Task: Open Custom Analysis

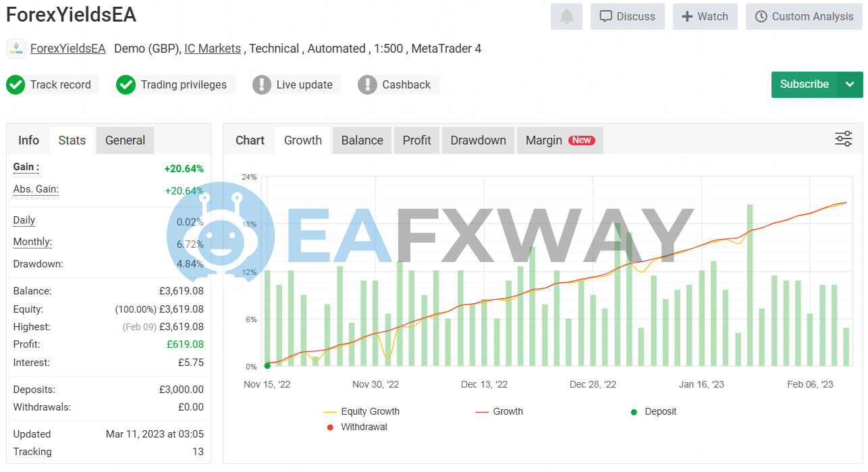Action: click(x=804, y=16)
